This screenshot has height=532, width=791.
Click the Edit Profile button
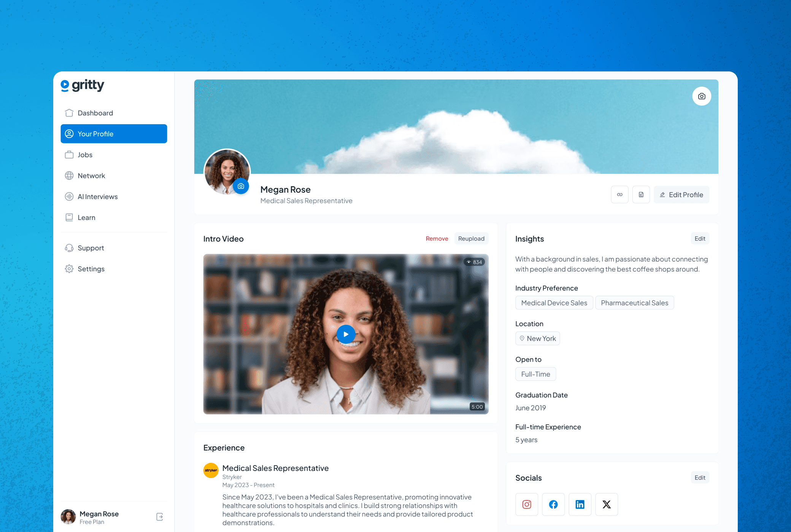[x=681, y=195]
